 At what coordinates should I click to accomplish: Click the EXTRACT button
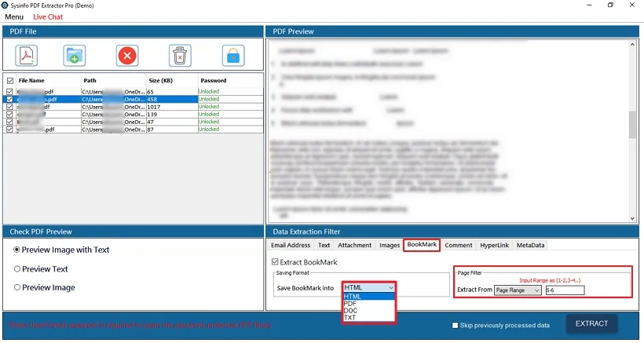tap(591, 323)
